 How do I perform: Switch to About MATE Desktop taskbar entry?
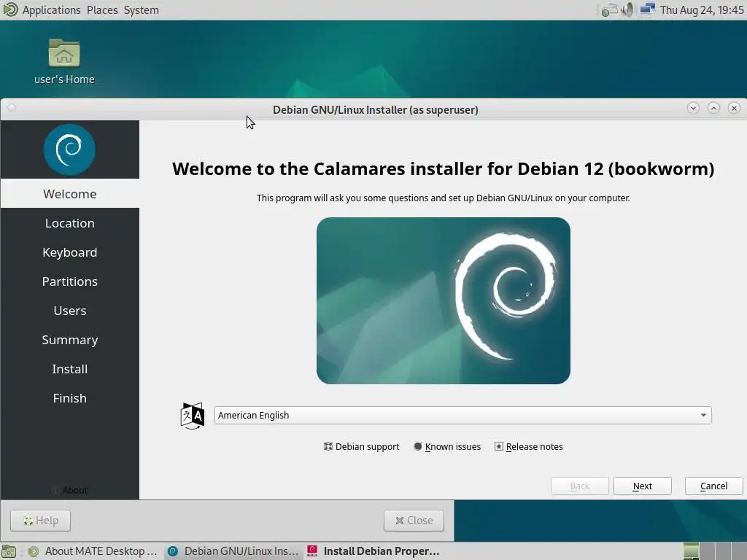[93, 551]
